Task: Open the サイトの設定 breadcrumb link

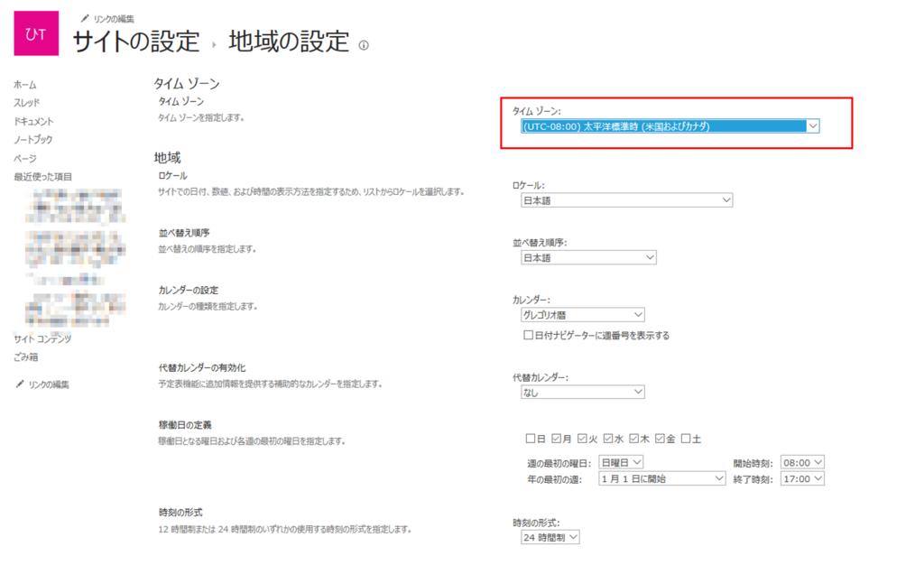Action: point(136,42)
